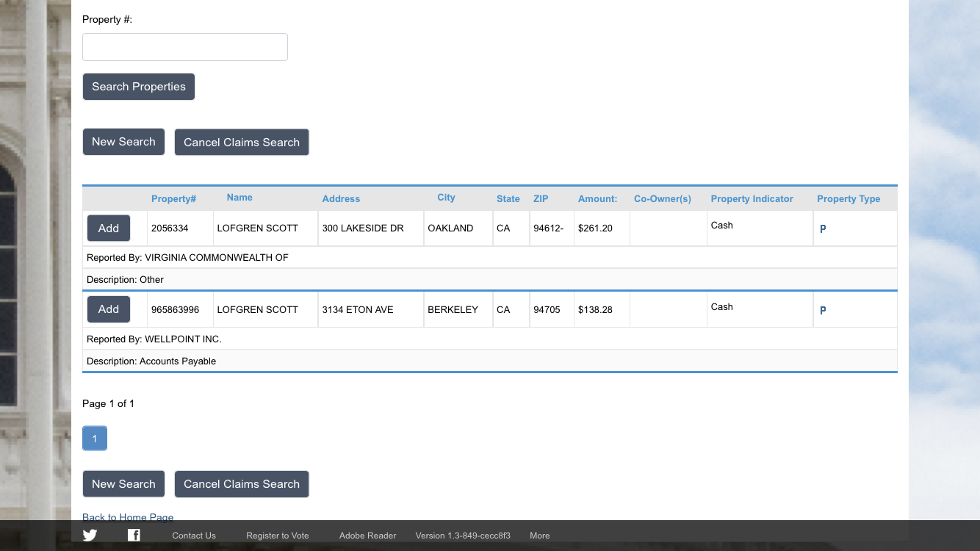Select property number 965863996 cell
This screenshot has width=980, height=551.
(180, 310)
